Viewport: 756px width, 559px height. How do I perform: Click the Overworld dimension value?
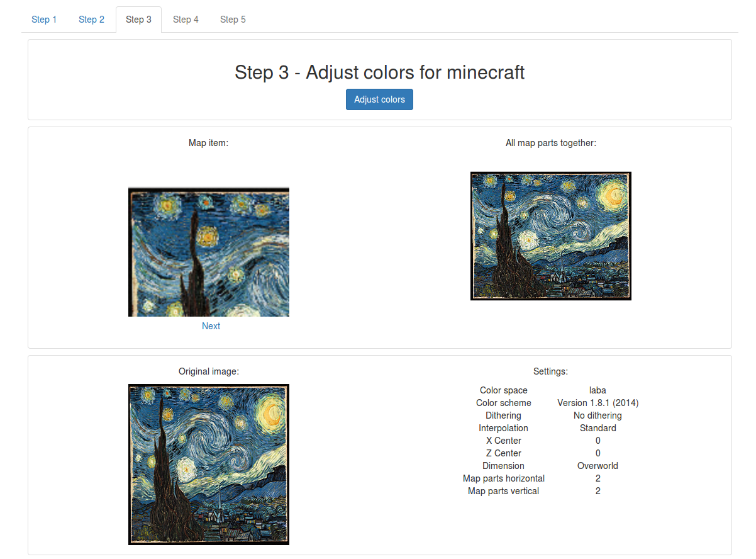point(598,466)
